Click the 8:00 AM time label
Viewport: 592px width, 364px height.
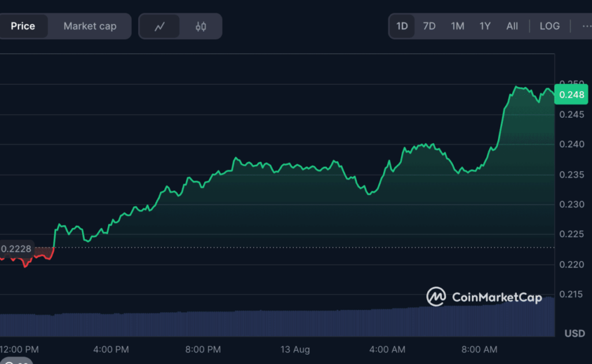pyautogui.click(x=479, y=349)
